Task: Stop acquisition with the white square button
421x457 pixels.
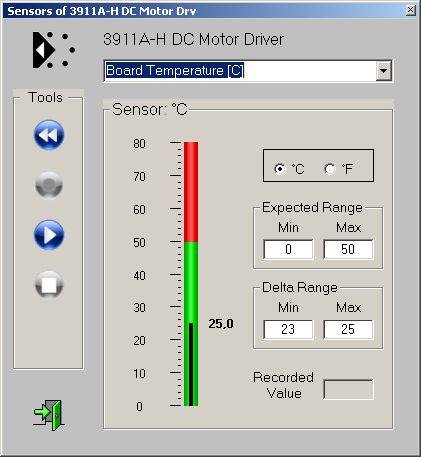Action: (x=49, y=285)
